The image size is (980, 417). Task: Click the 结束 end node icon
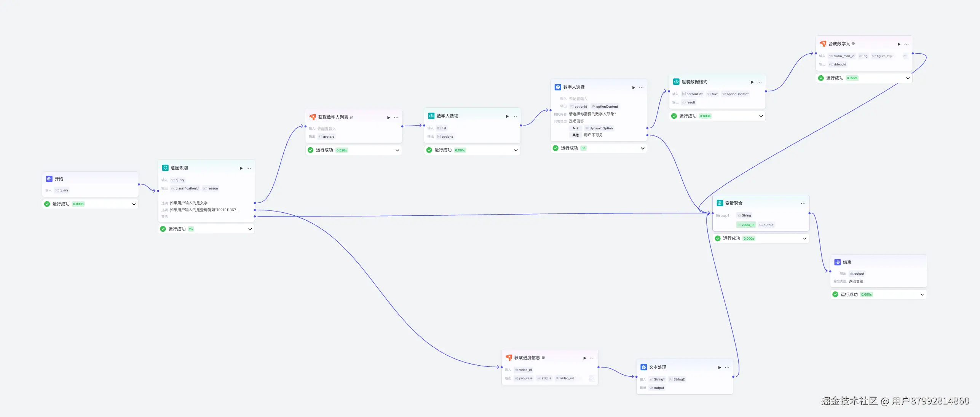point(838,262)
